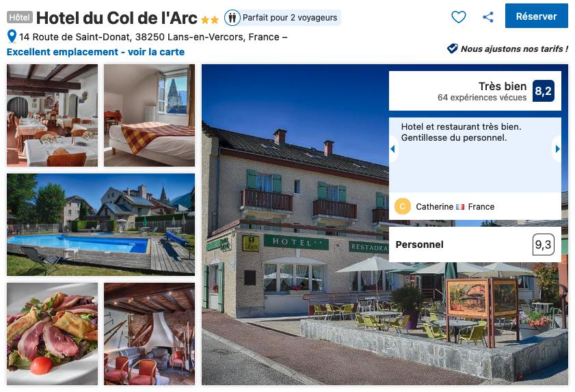This screenshot has width=575, height=392.
Task: Open the dining room photo thumbnail
Action: click(x=53, y=115)
